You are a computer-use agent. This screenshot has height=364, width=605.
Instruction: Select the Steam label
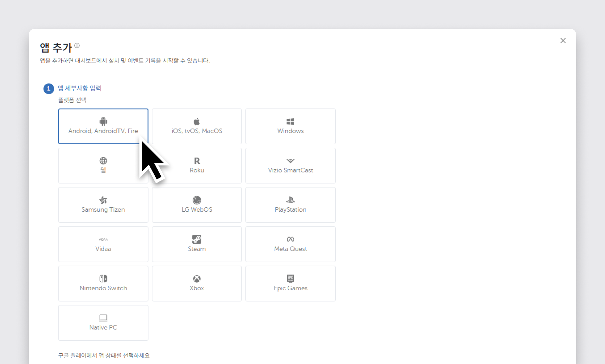pyautogui.click(x=197, y=249)
